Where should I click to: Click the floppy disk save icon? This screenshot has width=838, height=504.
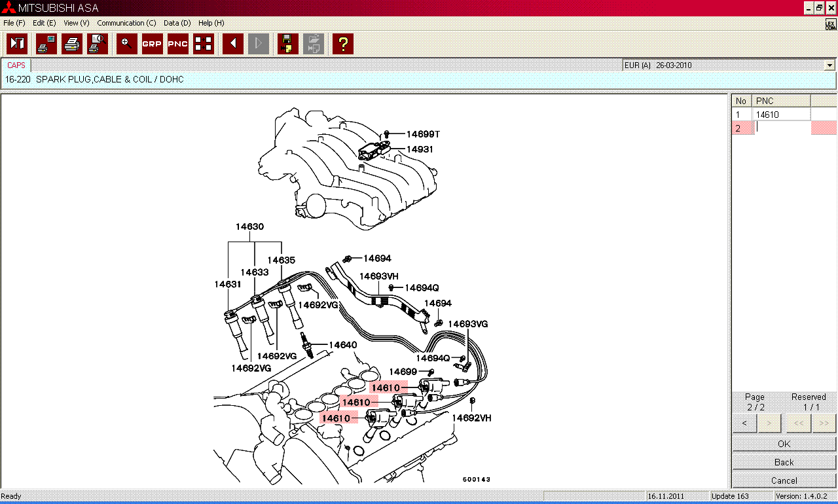[x=287, y=44]
